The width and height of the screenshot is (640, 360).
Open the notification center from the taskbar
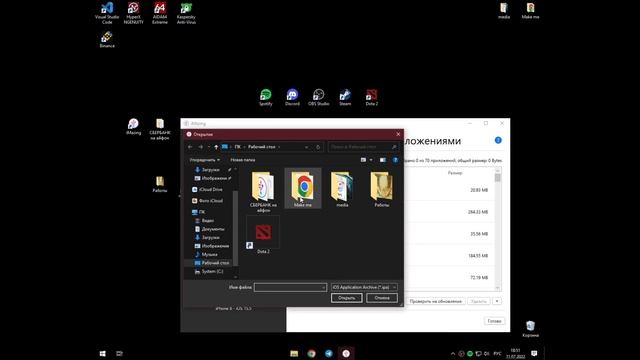tap(534, 353)
